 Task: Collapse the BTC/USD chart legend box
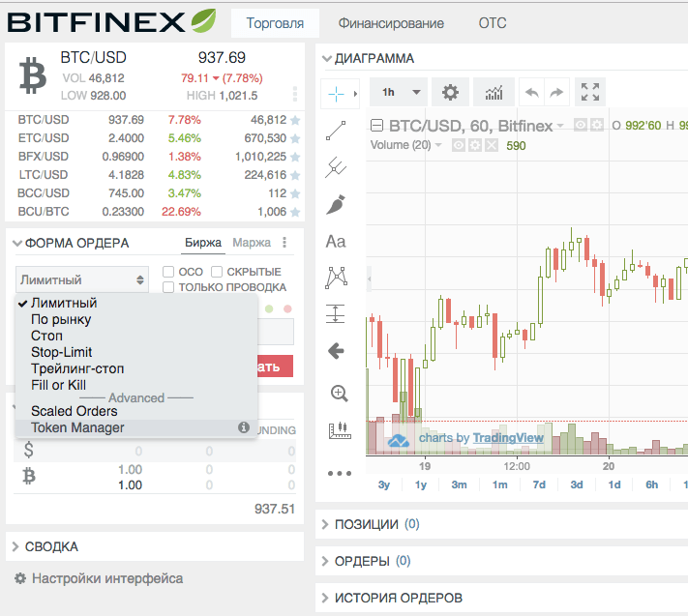(x=376, y=126)
